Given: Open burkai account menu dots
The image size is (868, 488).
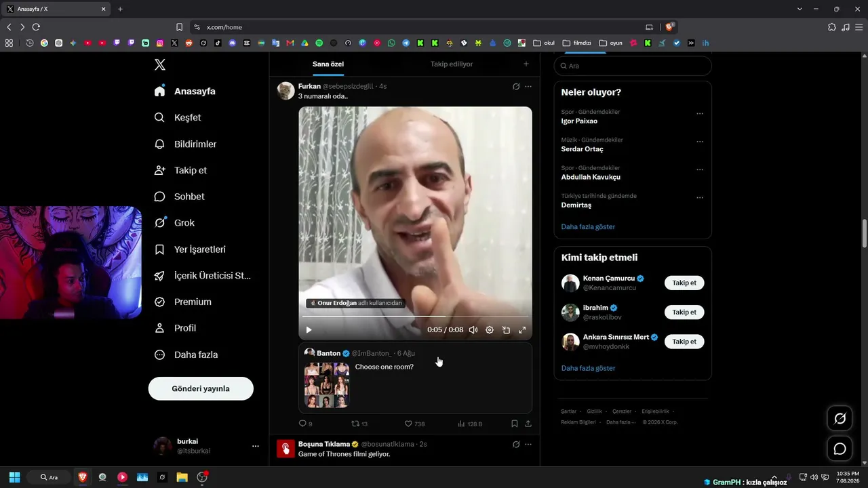Looking at the screenshot, I should coord(256,446).
